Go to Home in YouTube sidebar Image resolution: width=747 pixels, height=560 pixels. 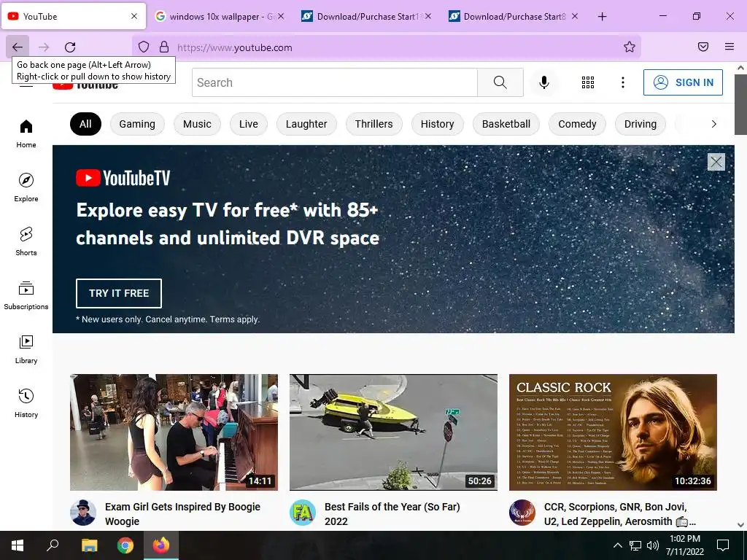pyautogui.click(x=26, y=134)
